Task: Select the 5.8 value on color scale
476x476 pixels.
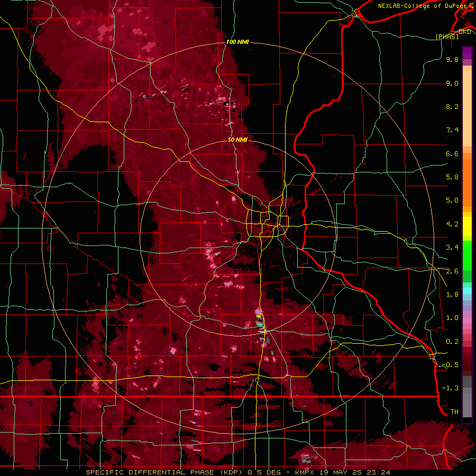Action: click(452, 177)
